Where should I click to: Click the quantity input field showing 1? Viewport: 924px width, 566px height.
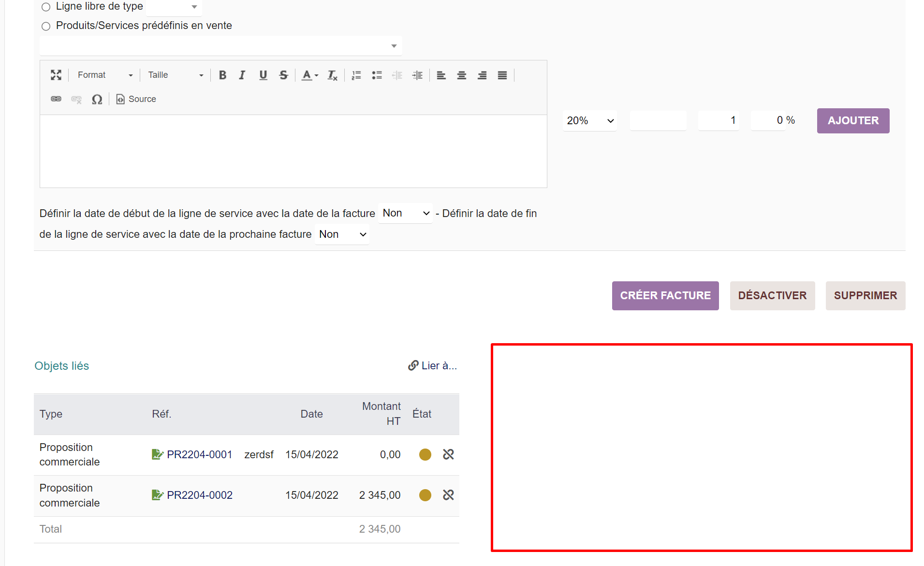pos(719,120)
